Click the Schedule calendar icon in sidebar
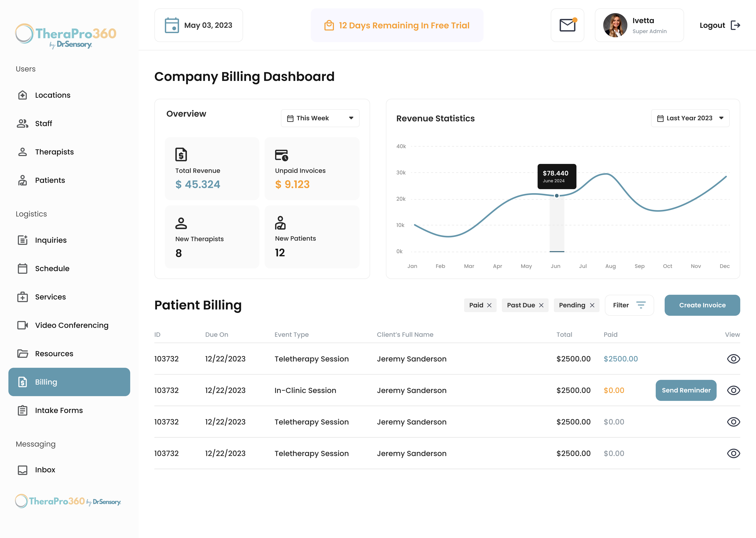The height and width of the screenshot is (538, 756). tap(23, 268)
